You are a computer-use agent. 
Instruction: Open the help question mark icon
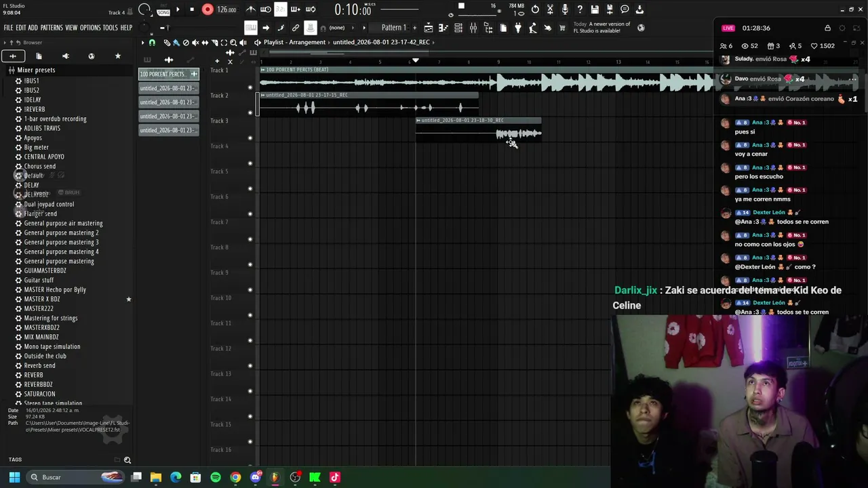tap(580, 9)
